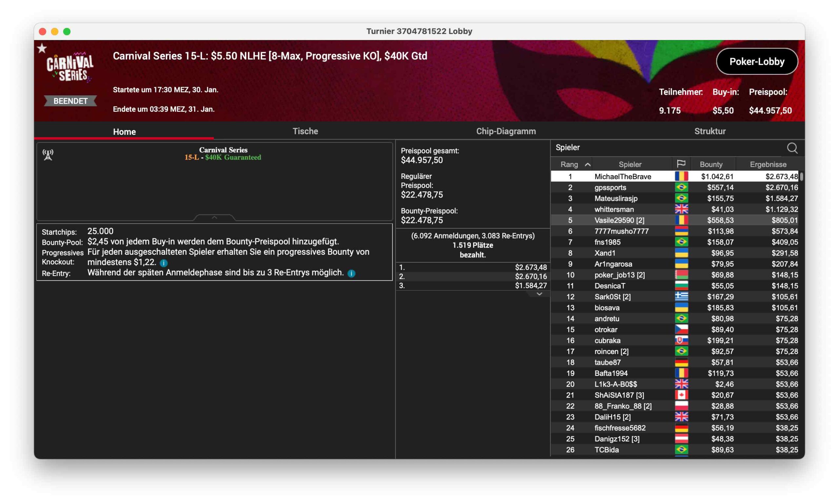Click the Carnival Series logo

pos(70,67)
